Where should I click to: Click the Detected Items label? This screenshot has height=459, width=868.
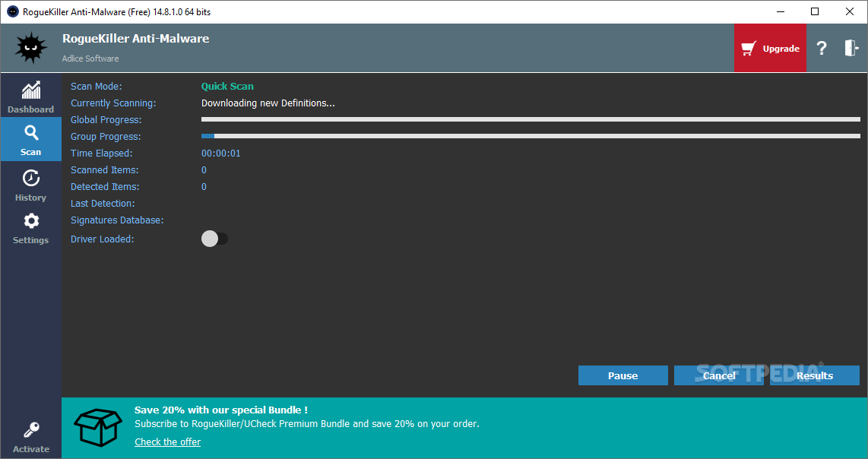pyautogui.click(x=105, y=187)
